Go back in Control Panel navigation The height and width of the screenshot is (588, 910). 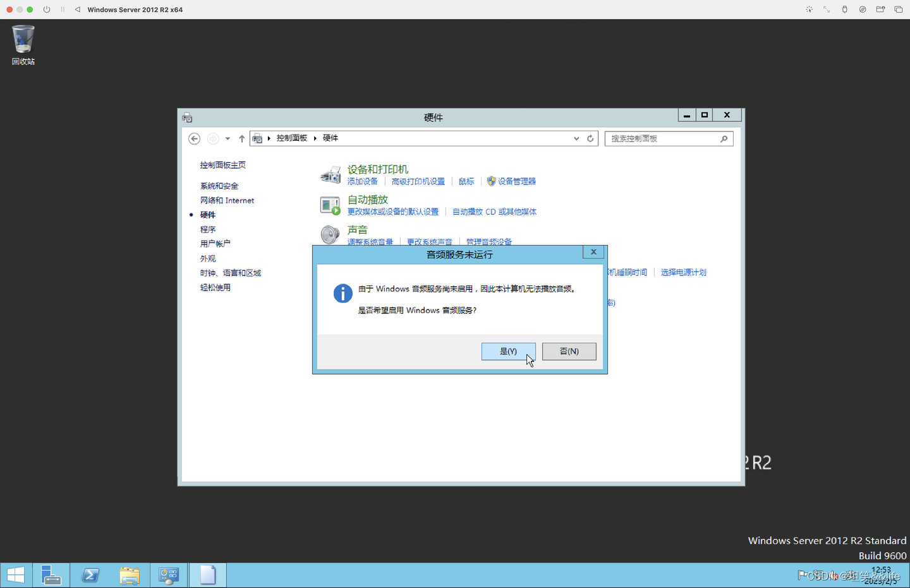[195, 138]
